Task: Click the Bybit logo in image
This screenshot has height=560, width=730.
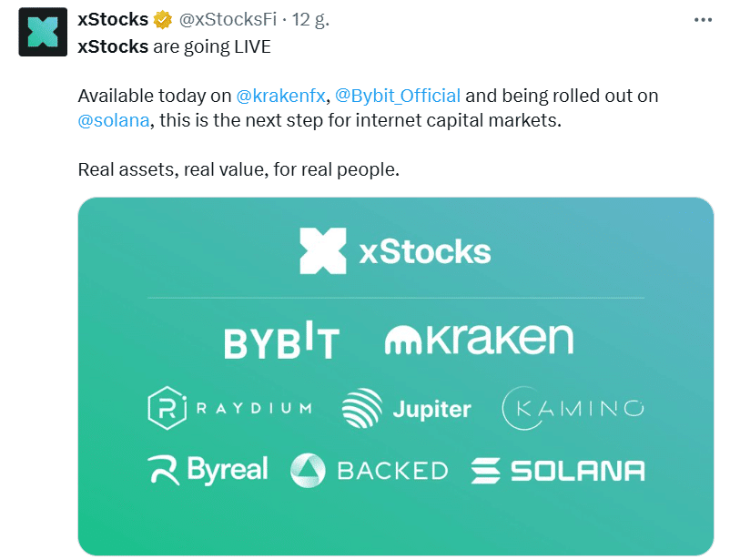Action: coord(281,341)
